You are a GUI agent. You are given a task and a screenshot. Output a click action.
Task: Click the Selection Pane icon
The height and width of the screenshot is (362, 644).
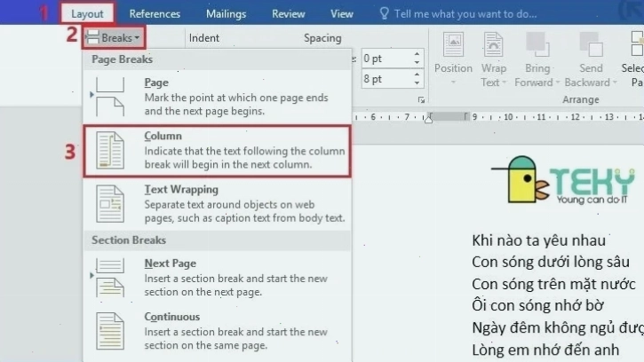pyautogui.click(x=637, y=43)
